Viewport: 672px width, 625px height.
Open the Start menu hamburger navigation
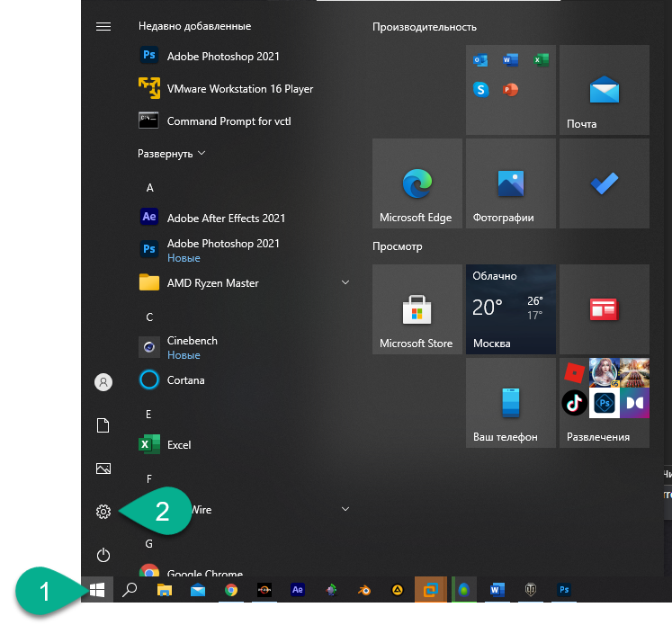pos(103,27)
